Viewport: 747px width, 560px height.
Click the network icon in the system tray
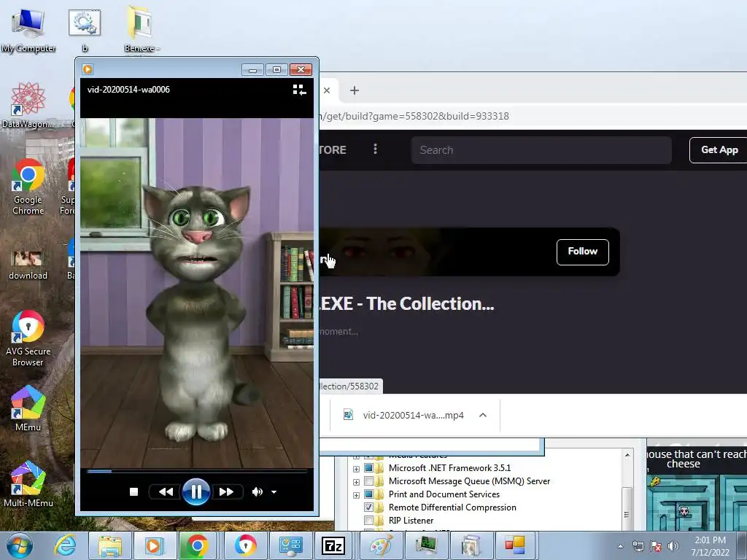pos(638,546)
